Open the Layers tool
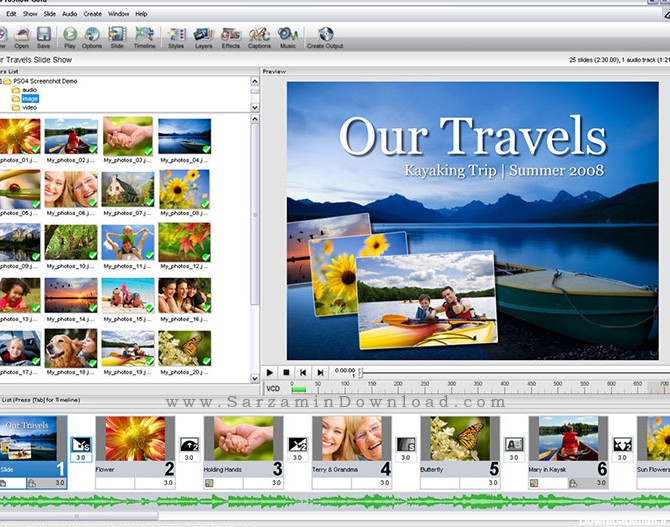Image resolution: width=670 pixels, height=527 pixels. tap(204, 37)
